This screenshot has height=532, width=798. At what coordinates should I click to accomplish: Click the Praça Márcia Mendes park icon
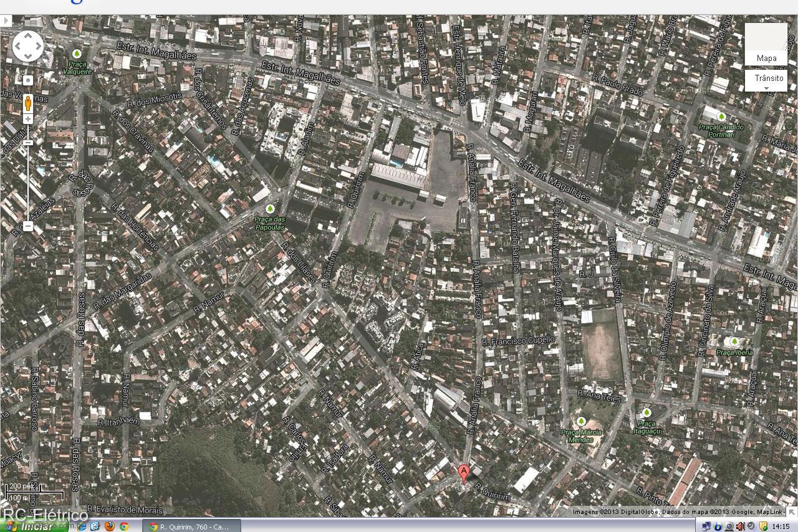pyautogui.click(x=581, y=422)
